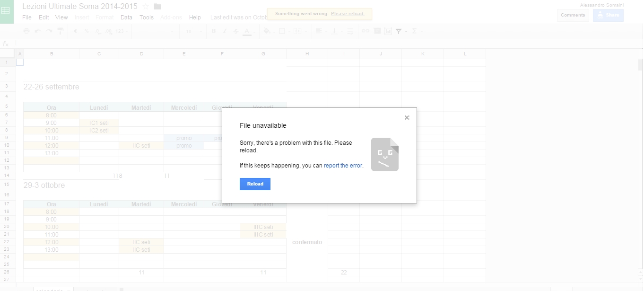Click the document title Lezioni Ultimate Soma
Image resolution: width=644 pixels, height=291 pixels.
(x=80, y=7)
